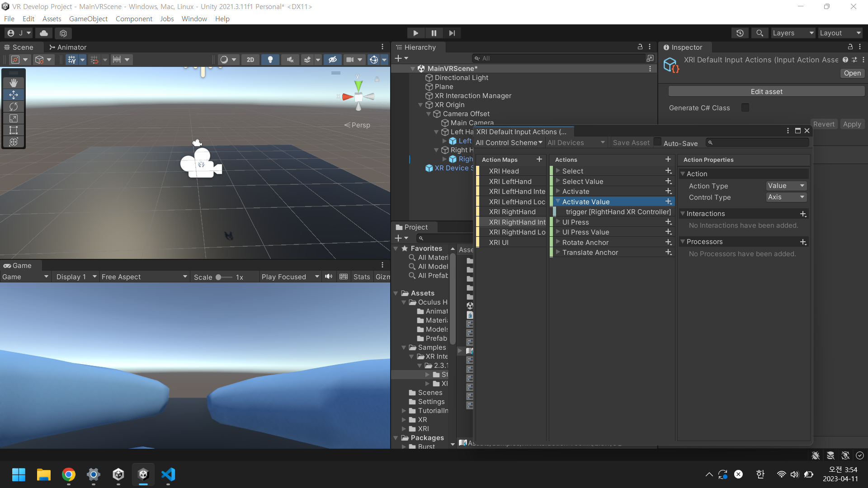The width and height of the screenshot is (868, 488).
Task: Open the Undo History icon
Action: coord(740,33)
